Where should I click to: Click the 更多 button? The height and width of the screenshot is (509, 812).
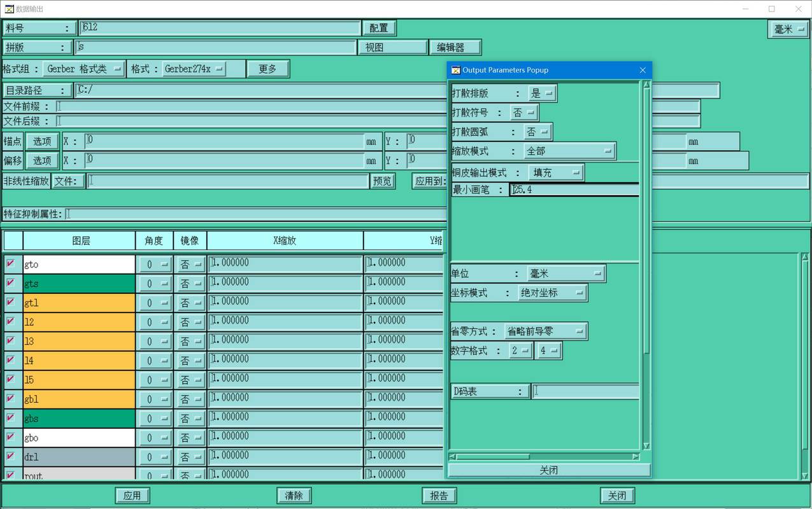[x=267, y=69]
